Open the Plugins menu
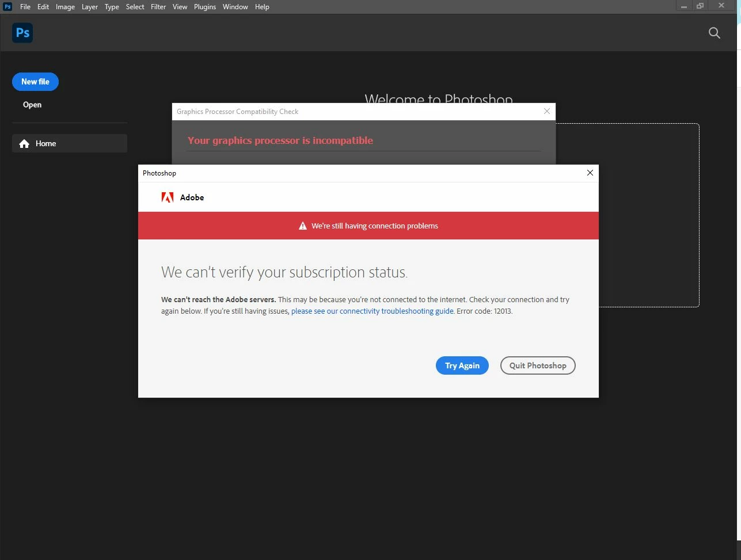Image resolution: width=741 pixels, height=560 pixels. (x=205, y=7)
